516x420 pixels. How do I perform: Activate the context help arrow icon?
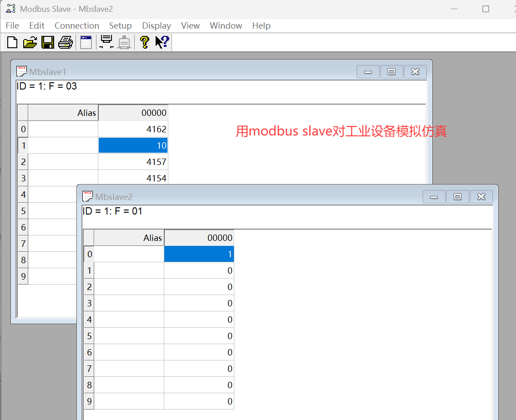coord(162,42)
